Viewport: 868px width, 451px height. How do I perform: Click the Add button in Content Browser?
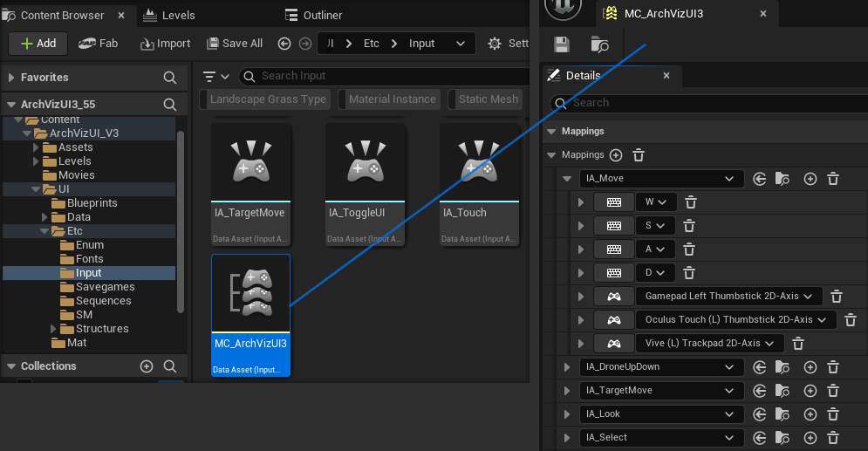[38, 44]
